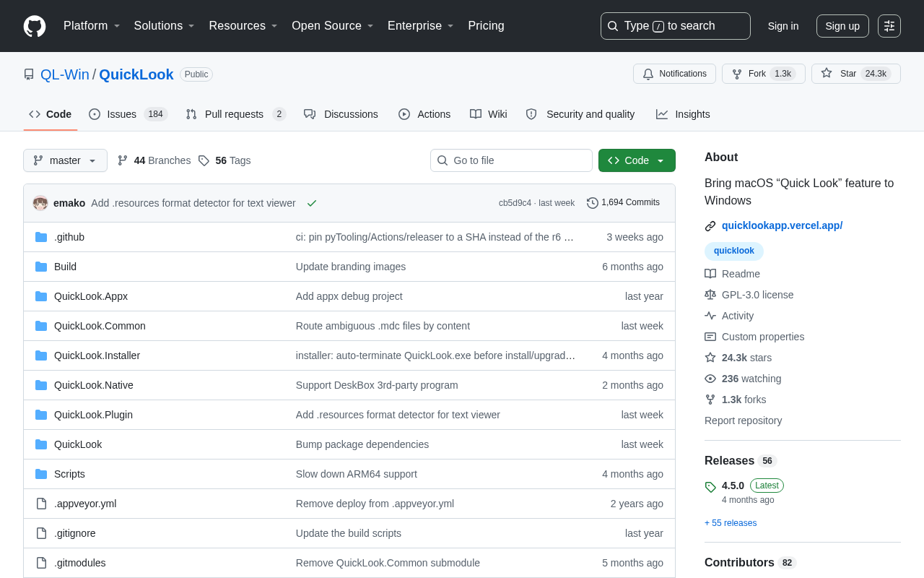
Task: Click the .gitignore file icon
Action: point(41,533)
